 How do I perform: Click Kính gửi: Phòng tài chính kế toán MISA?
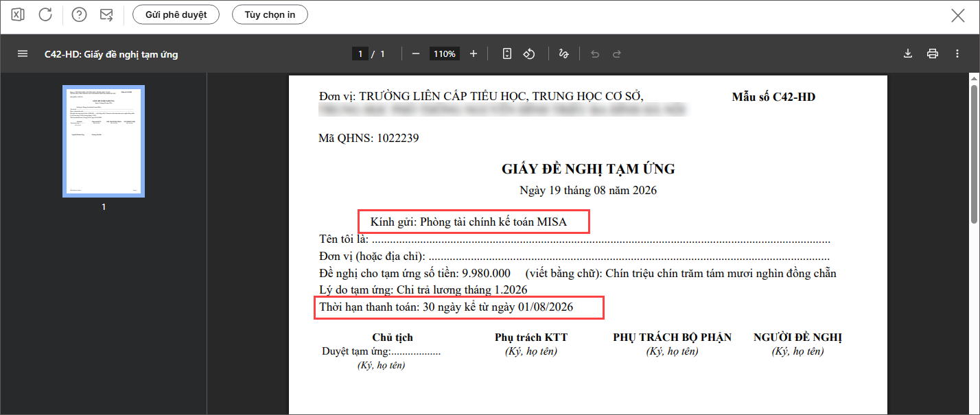point(469,222)
